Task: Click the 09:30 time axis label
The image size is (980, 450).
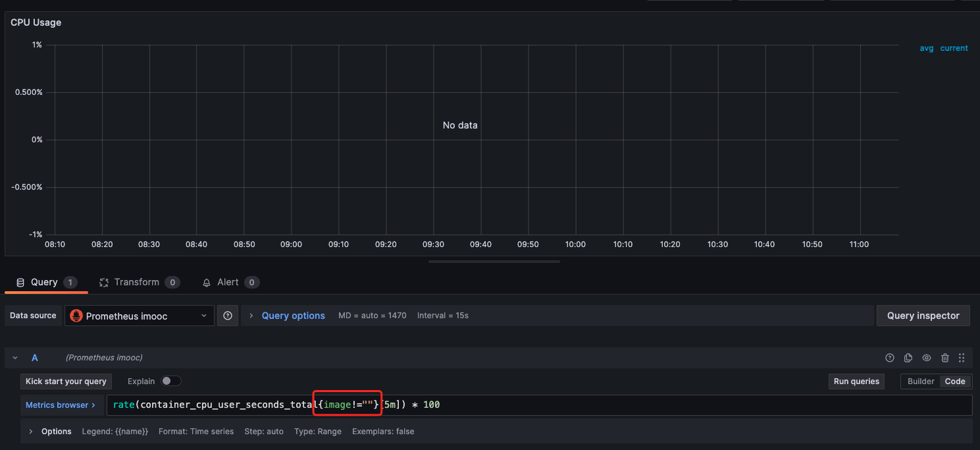Action: [433, 244]
